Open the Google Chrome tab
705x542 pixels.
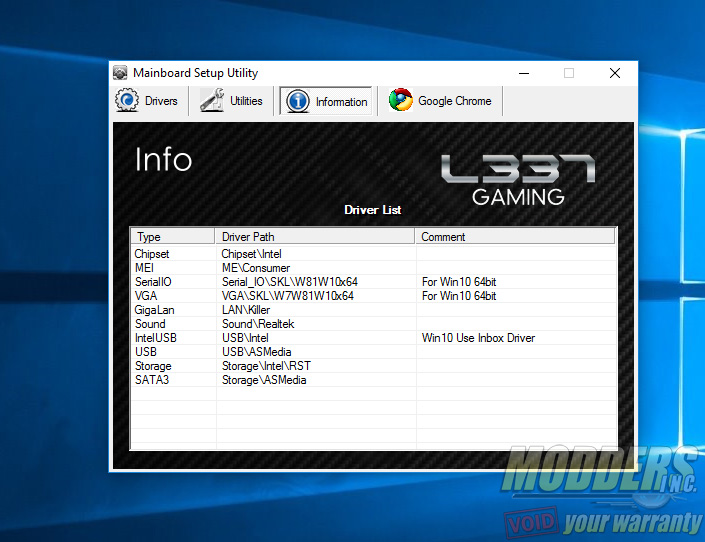[x=440, y=100]
